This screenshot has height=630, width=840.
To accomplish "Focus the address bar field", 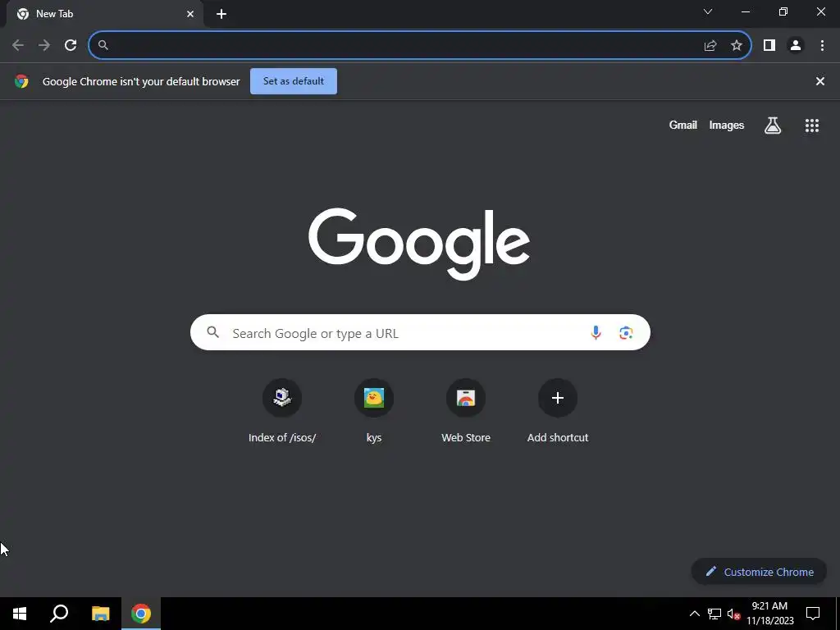I will 420,45.
